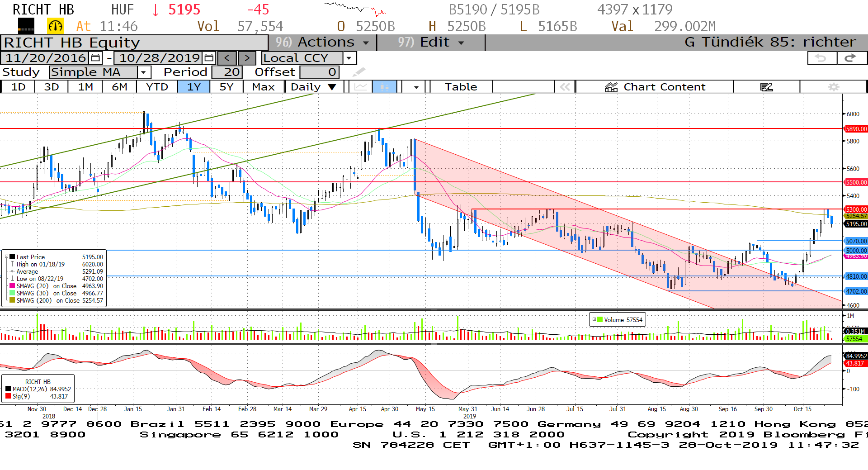
Task: Click the yellow gauge indicator icon
Action: tap(56, 26)
